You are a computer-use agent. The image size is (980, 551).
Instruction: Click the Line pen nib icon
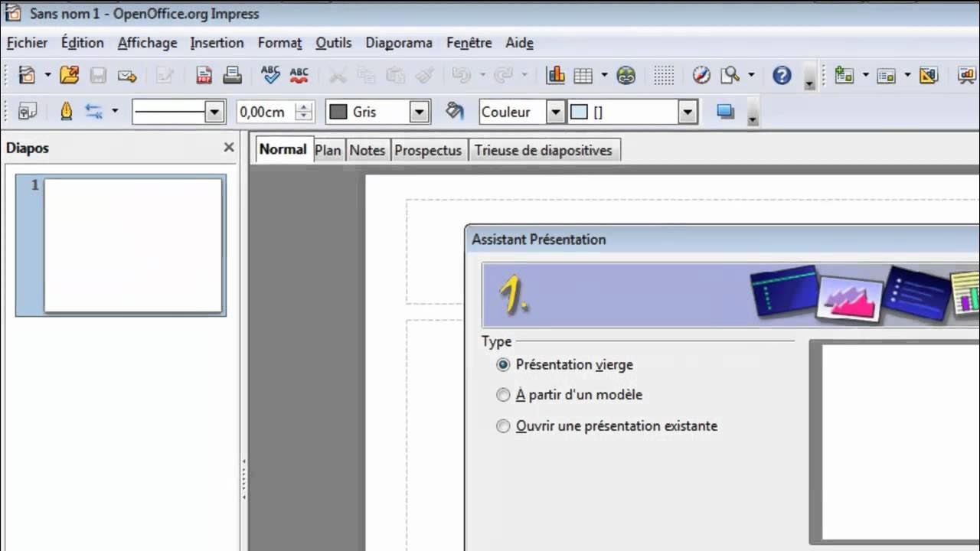pyautogui.click(x=66, y=112)
